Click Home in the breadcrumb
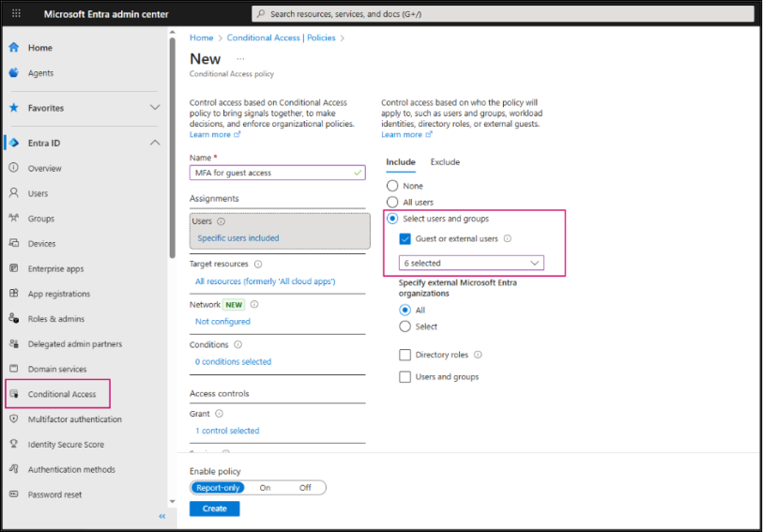This screenshot has width=763, height=532. [x=202, y=38]
